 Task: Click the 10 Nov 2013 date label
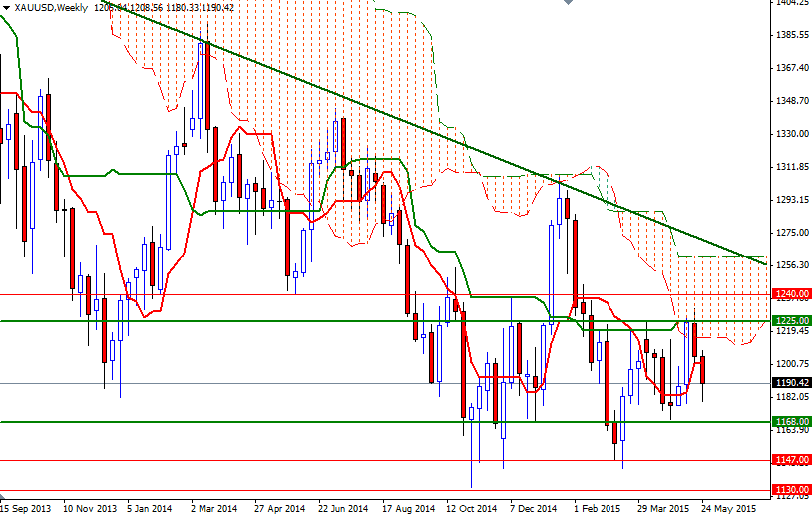tap(90, 508)
